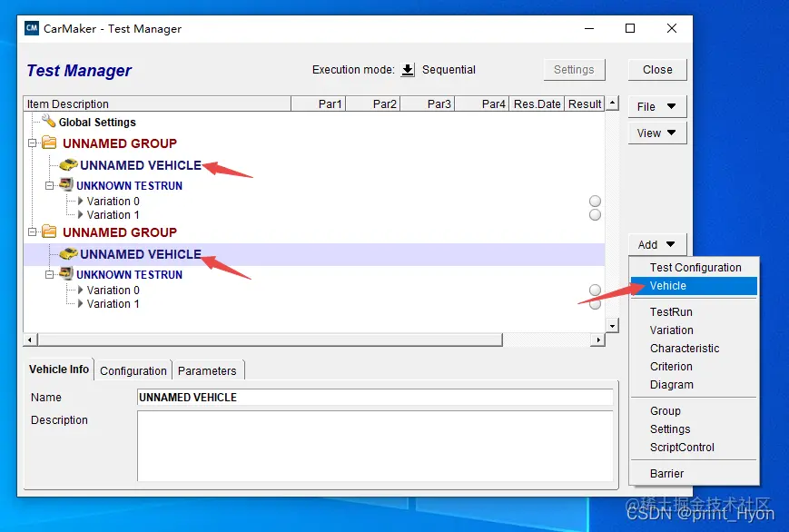The image size is (789, 532).
Task: Click the down arrow of vertical scrollbar
Action: coord(612,326)
